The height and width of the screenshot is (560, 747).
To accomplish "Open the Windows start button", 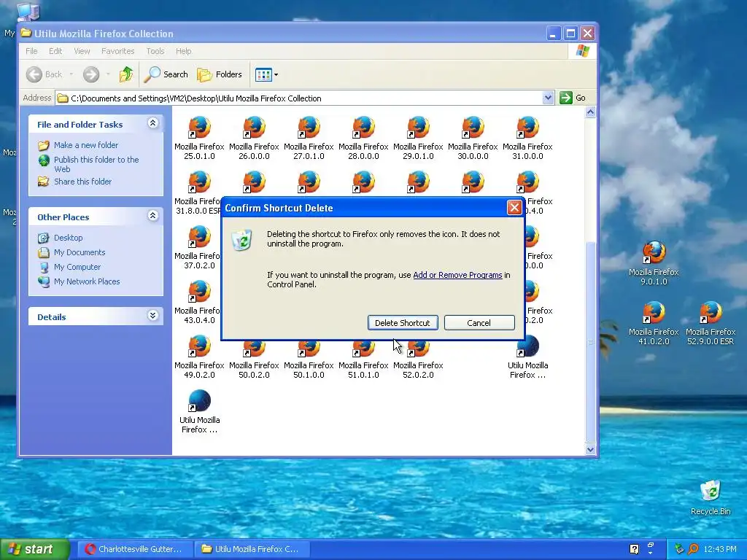I will tap(35, 549).
